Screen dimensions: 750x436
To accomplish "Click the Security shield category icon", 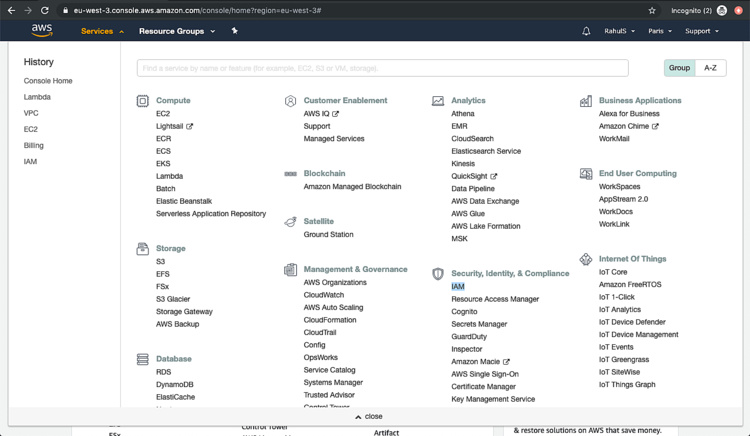I will (438, 274).
